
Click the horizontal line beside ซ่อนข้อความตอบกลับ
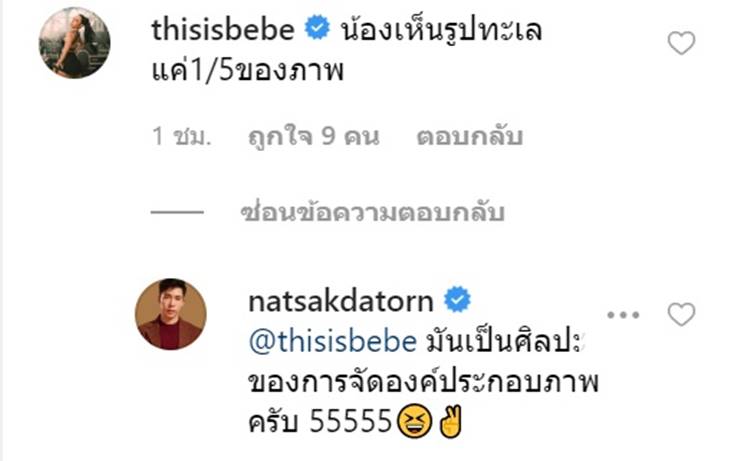[x=177, y=211]
